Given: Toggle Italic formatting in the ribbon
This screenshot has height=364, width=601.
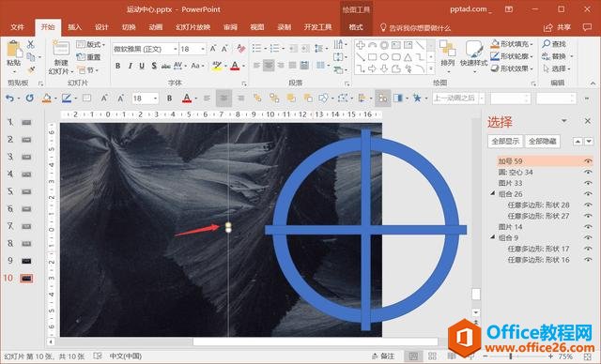Looking at the screenshot, I should tap(131, 66).
